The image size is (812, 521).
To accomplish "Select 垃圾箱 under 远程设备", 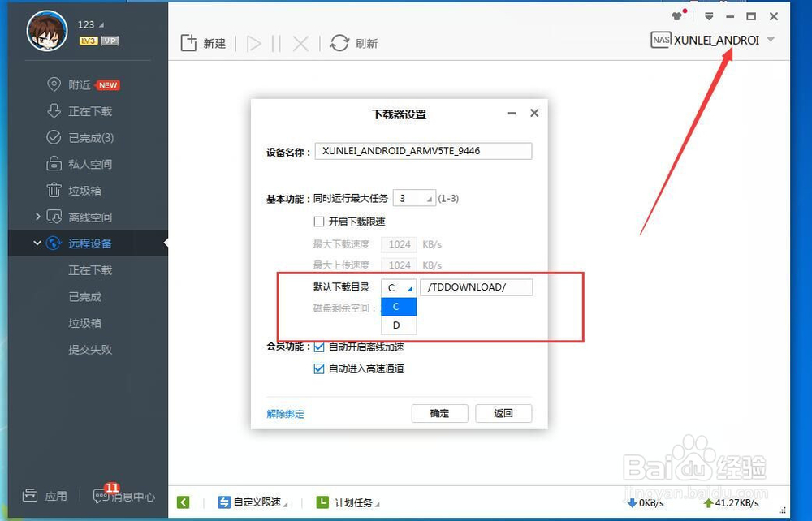I will 85,323.
